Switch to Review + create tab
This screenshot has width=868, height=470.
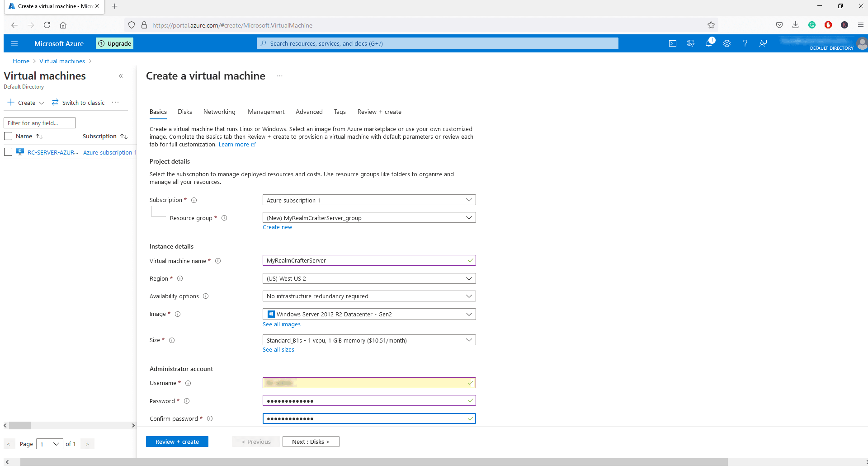tap(379, 112)
